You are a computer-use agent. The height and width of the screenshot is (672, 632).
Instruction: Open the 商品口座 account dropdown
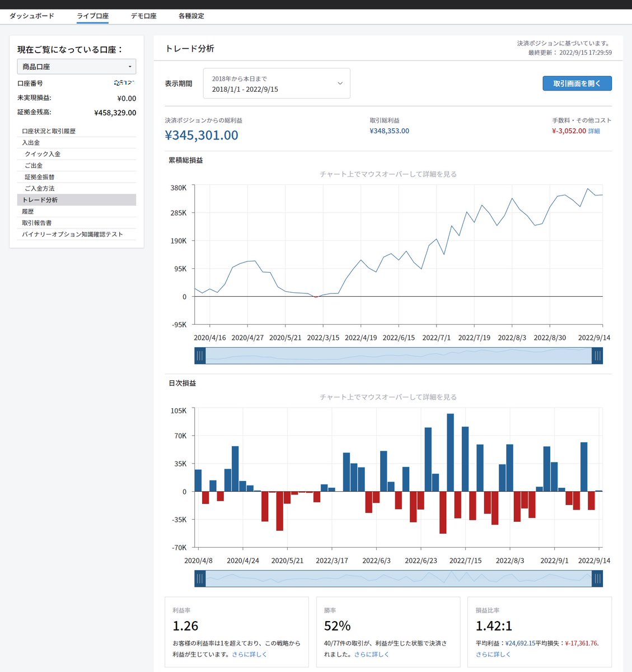[77, 67]
